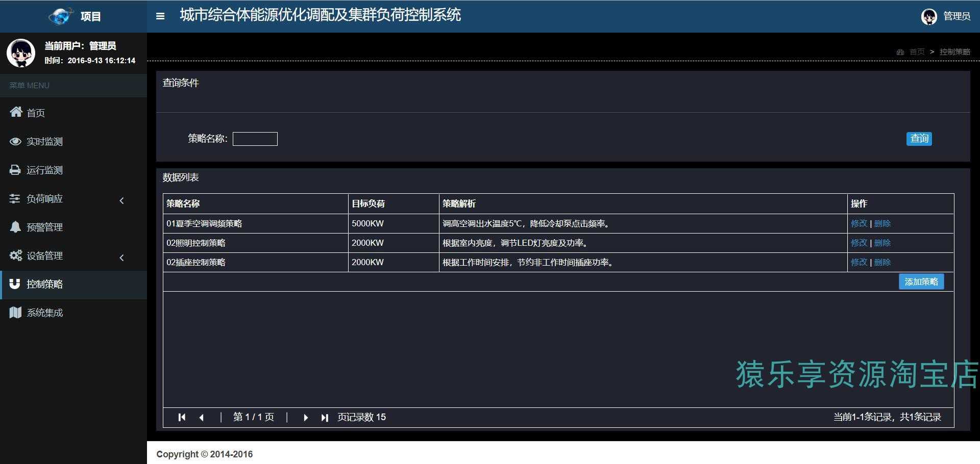Click the 数据列表 panel heading

(x=181, y=177)
